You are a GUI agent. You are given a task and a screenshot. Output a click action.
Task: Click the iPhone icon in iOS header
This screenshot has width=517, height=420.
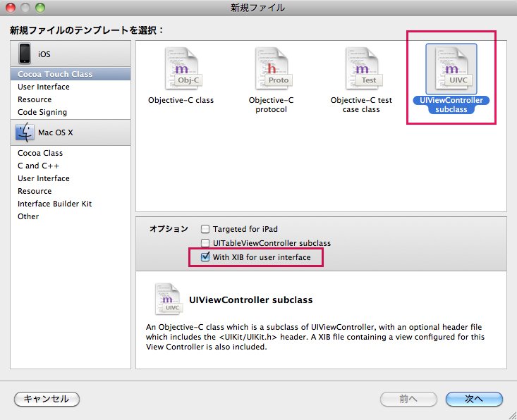[x=25, y=54]
